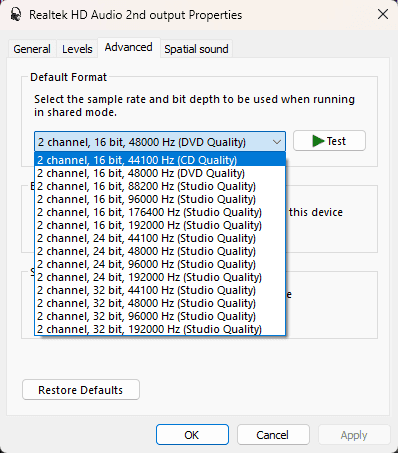Dismiss dialog with Cancel button
This screenshot has height=453, width=398.
[x=273, y=435]
